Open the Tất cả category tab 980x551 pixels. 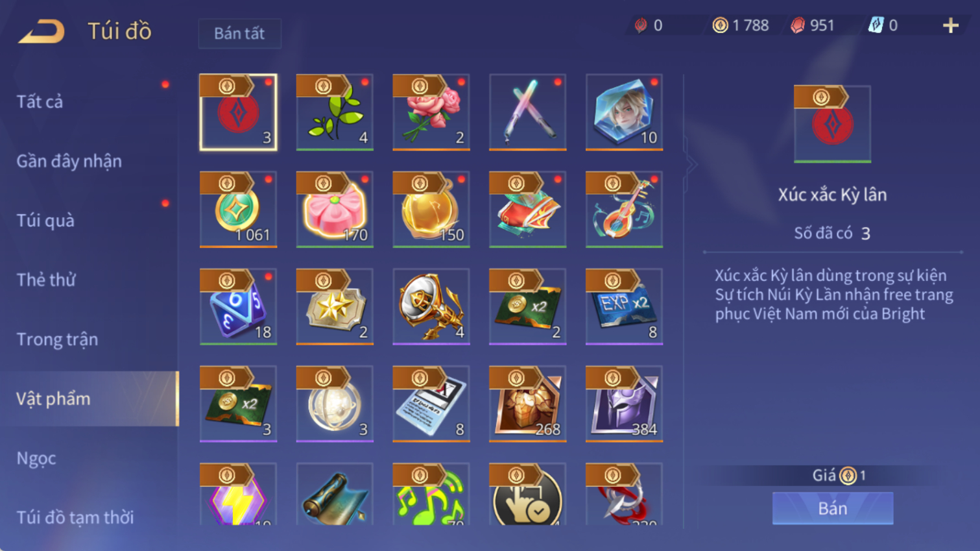(x=40, y=102)
